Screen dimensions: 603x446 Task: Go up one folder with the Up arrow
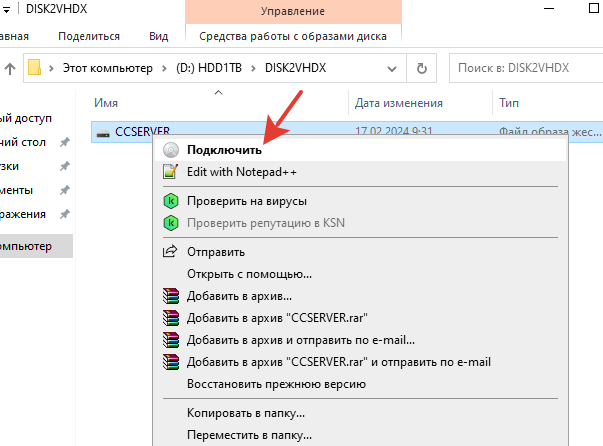[x=10, y=68]
